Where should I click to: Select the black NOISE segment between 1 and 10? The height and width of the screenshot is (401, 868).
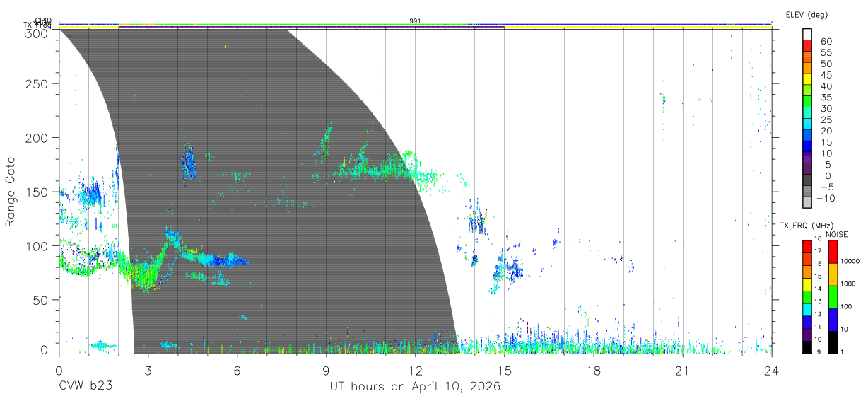[x=833, y=342]
